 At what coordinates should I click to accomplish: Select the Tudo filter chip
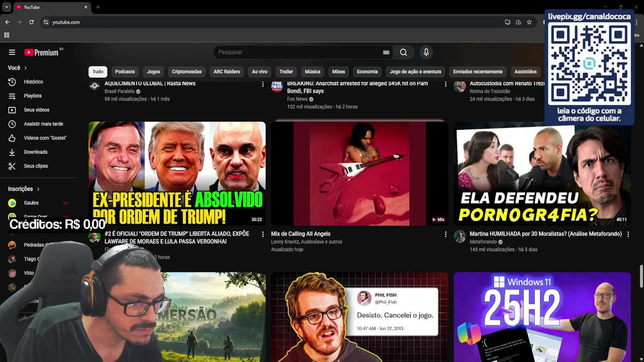click(98, 72)
